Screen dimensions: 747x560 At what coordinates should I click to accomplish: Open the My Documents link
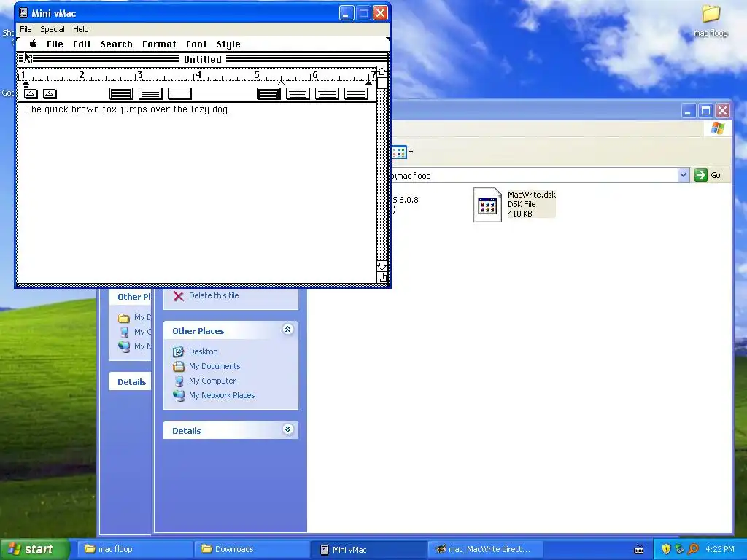click(x=214, y=366)
